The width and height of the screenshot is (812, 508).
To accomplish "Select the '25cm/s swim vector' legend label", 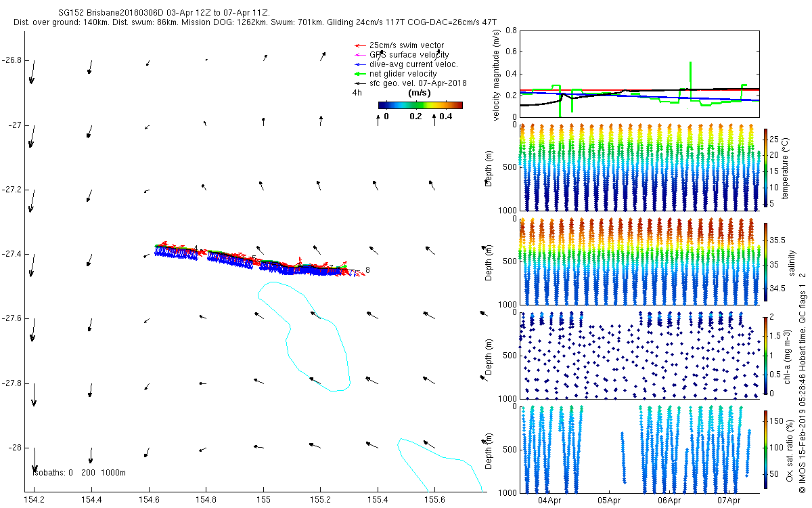I will [x=407, y=45].
